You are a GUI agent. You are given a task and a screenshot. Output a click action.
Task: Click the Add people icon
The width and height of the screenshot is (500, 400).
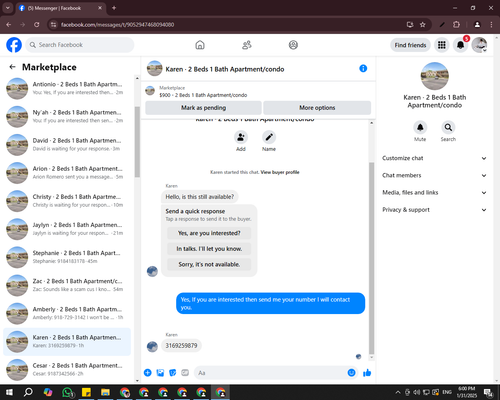click(241, 137)
